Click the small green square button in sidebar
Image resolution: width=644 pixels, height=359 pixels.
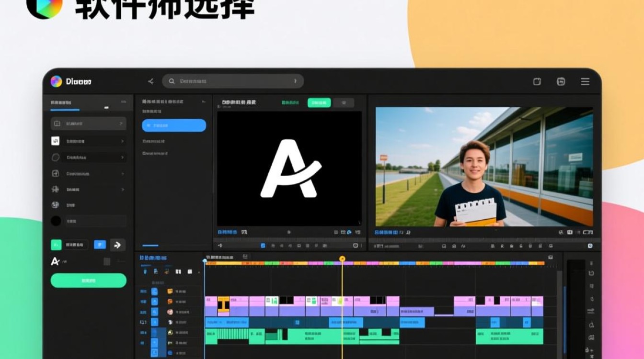pyautogui.click(x=56, y=245)
